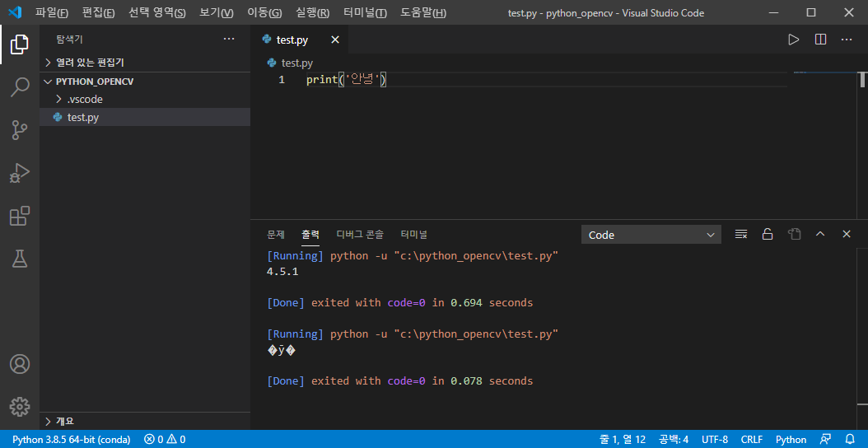
Task: Open the Explorer view in activity bar
Action: 20,44
